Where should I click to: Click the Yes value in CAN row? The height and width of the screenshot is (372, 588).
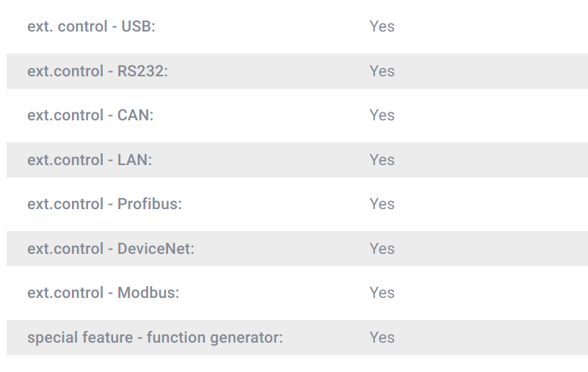click(382, 115)
